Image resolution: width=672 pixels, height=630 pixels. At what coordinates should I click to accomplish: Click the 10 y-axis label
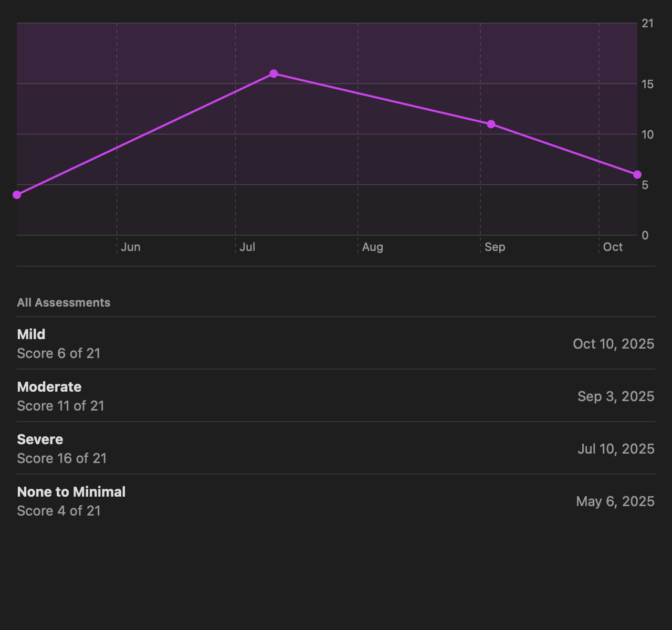click(648, 134)
